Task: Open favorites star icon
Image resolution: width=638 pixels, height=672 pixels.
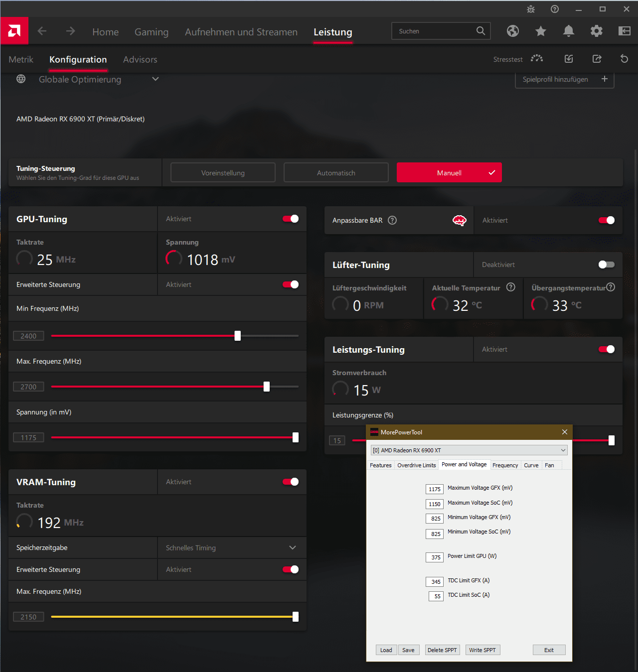Action: [x=541, y=31]
